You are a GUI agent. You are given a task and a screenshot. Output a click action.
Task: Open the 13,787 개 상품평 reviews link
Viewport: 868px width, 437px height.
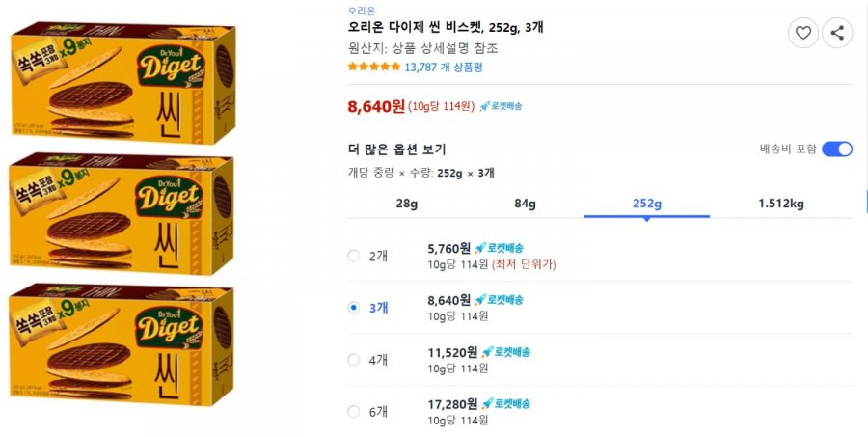[x=444, y=68]
